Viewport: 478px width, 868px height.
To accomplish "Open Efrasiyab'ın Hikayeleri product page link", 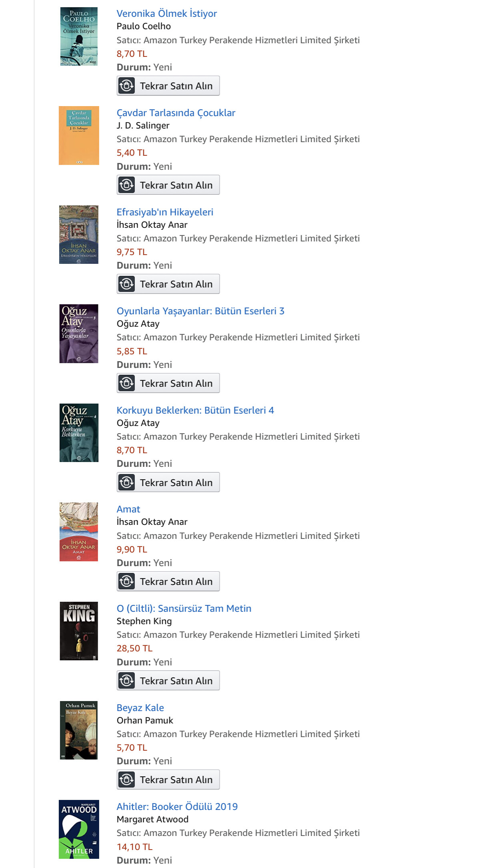I will coord(165,212).
